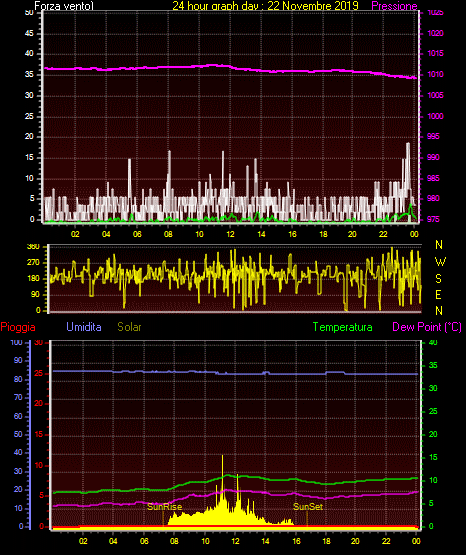Click pressure axis value 1010
The height and width of the screenshot is (555, 466).
pos(435,74)
